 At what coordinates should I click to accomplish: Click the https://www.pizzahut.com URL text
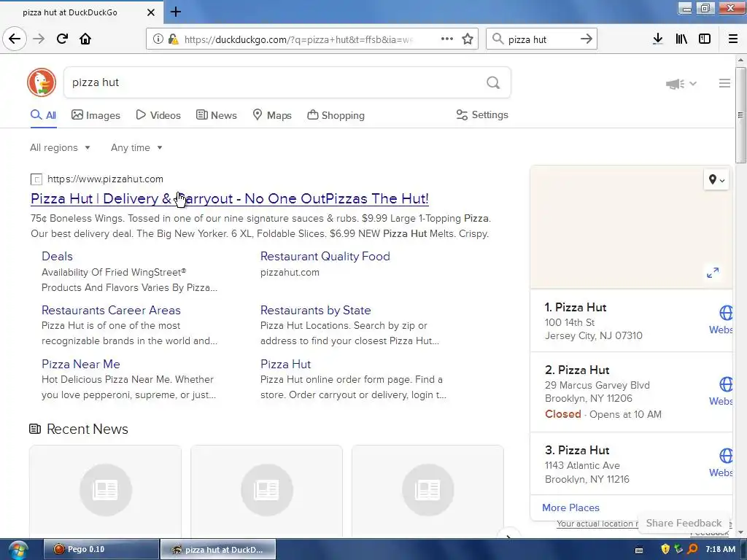105,179
